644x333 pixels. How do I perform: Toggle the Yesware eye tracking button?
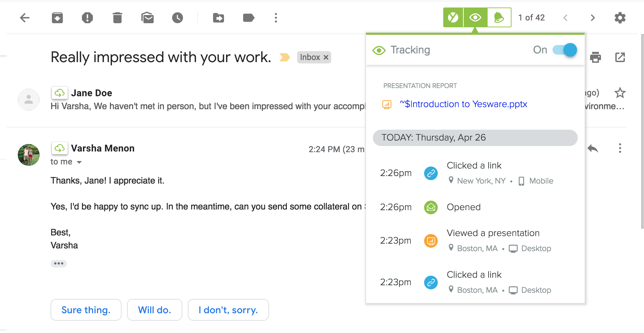475,17
